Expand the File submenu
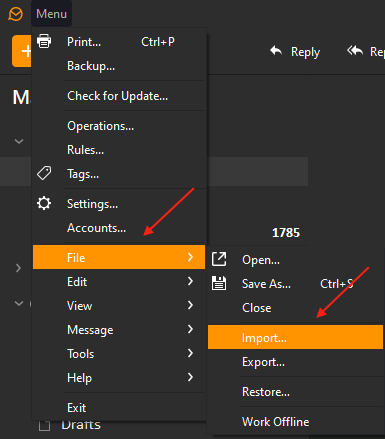 point(119,257)
